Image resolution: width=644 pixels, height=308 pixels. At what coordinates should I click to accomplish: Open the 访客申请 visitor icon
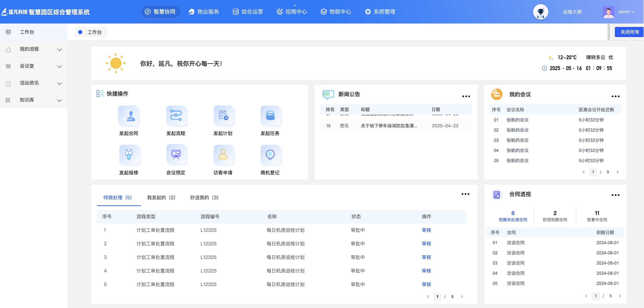(x=223, y=155)
